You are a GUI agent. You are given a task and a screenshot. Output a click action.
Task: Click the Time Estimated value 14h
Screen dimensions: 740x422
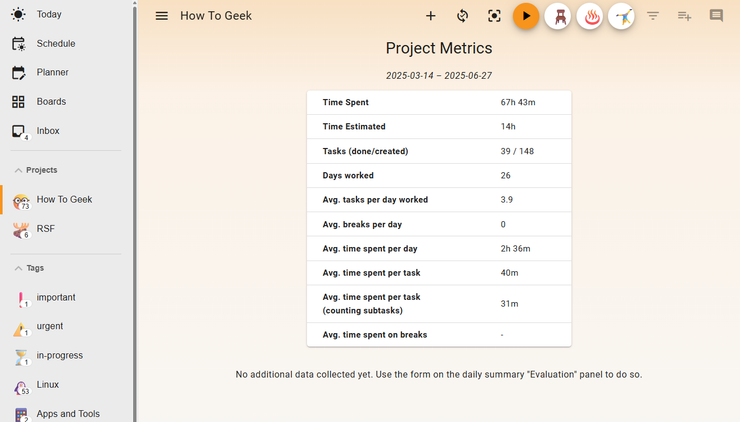[508, 127]
